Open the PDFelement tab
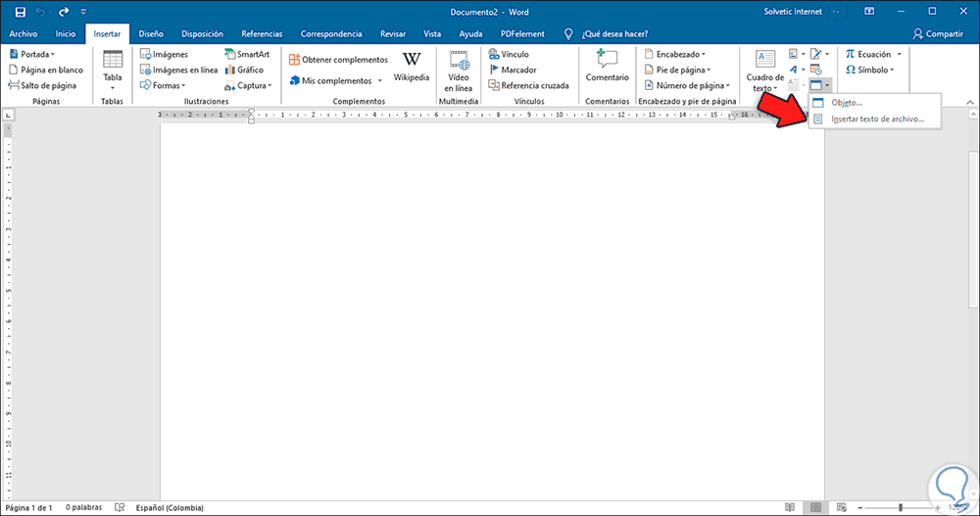This screenshot has height=516, width=980. click(x=522, y=33)
